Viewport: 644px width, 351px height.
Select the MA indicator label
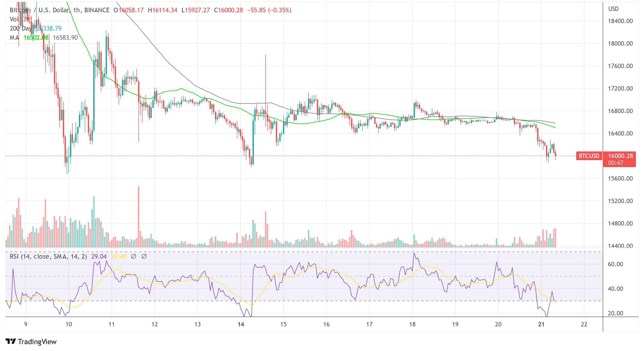[x=14, y=38]
